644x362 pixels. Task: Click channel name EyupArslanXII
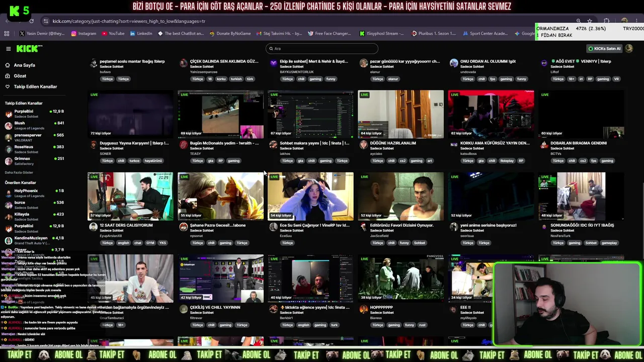coord(111,236)
